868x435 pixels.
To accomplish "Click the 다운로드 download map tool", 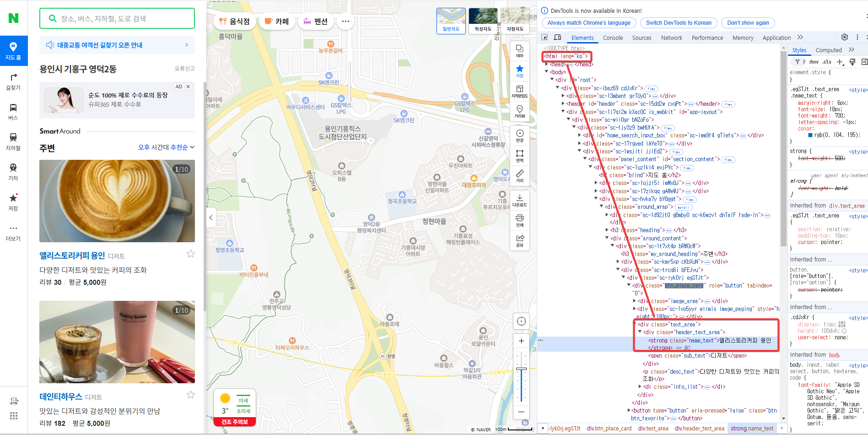I will tap(520, 200).
